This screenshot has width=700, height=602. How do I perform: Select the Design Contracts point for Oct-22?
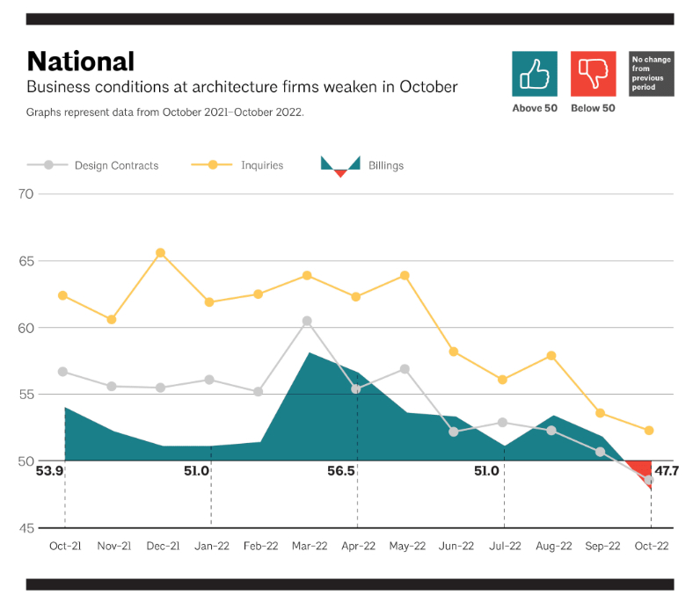649,480
